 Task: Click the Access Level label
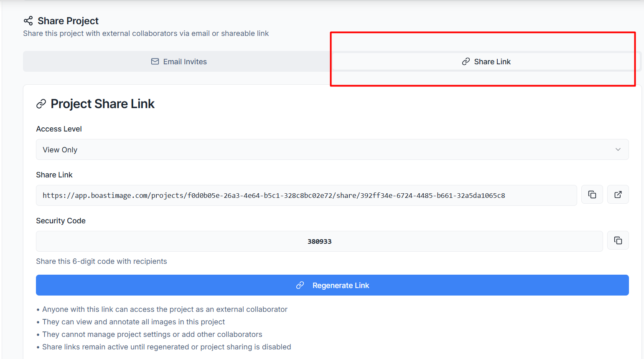(x=59, y=129)
